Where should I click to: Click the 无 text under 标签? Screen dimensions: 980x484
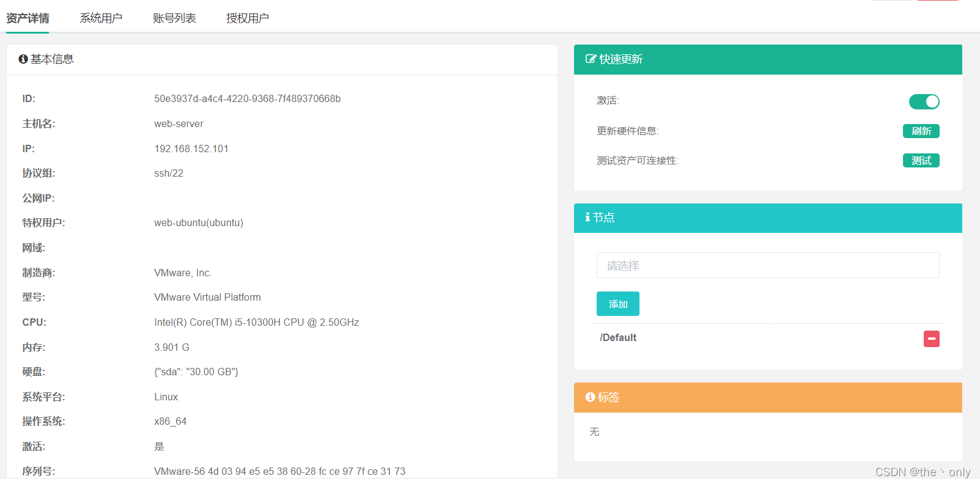[594, 432]
